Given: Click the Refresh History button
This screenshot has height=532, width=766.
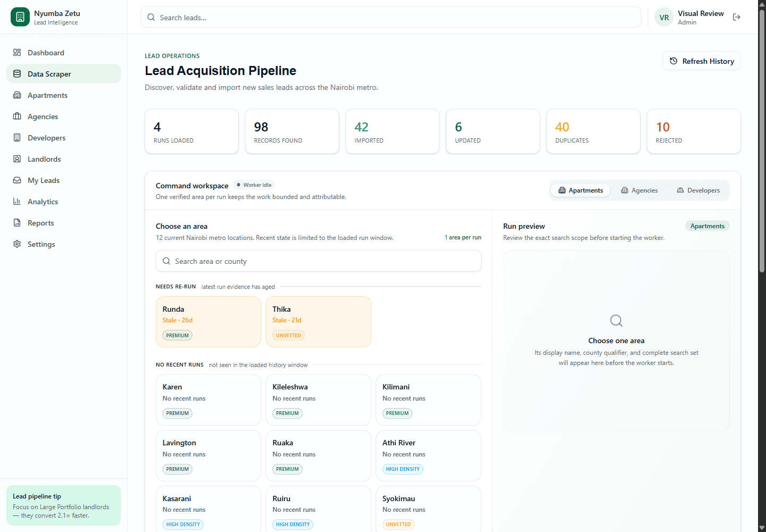Looking at the screenshot, I should click(x=702, y=61).
